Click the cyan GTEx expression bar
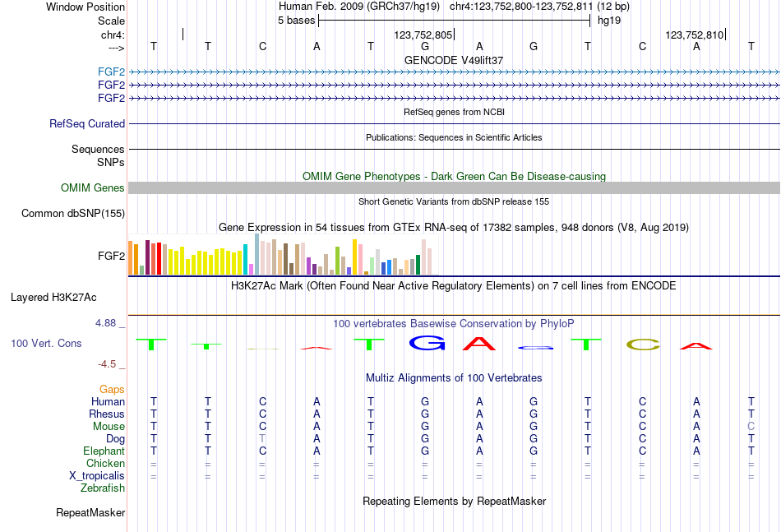The height and width of the screenshot is (532, 781). point(246,260)
